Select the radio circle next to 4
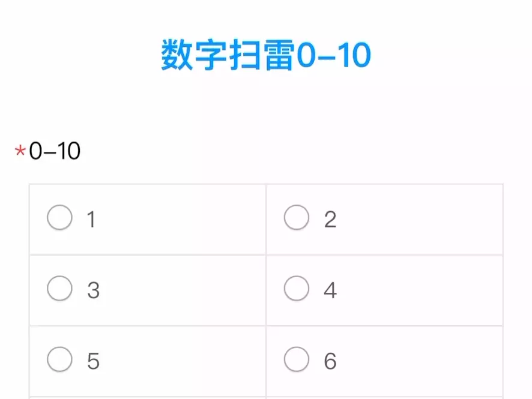 pyautogui.click(x=296, y=289)
